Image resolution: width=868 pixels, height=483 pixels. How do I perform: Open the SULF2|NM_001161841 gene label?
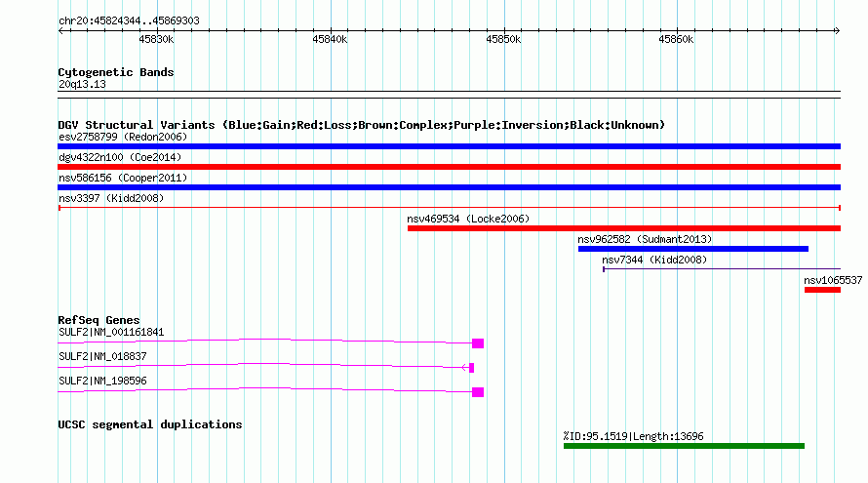tap(111, 333)
